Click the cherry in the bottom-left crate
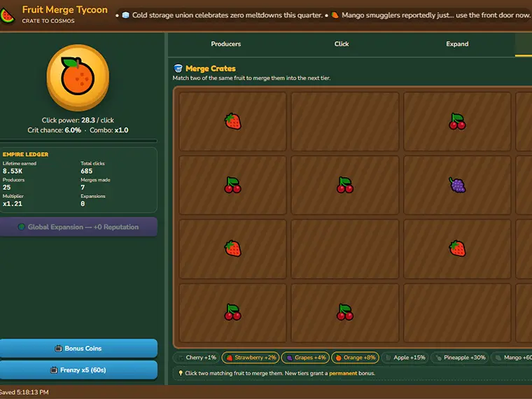Screen dimensions: 532x399 (x=232, y=313)
